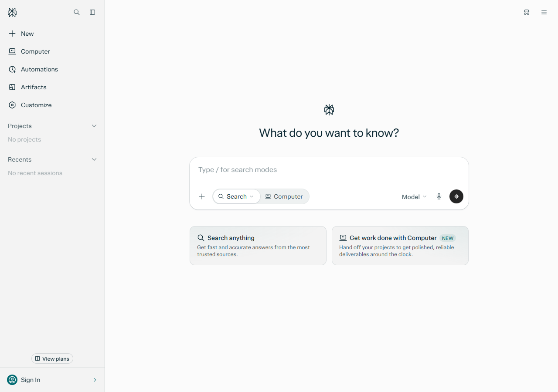Click the Perplexity logo in the sidebar
Viewport: 558px width, 392px height.
point(12,13)
